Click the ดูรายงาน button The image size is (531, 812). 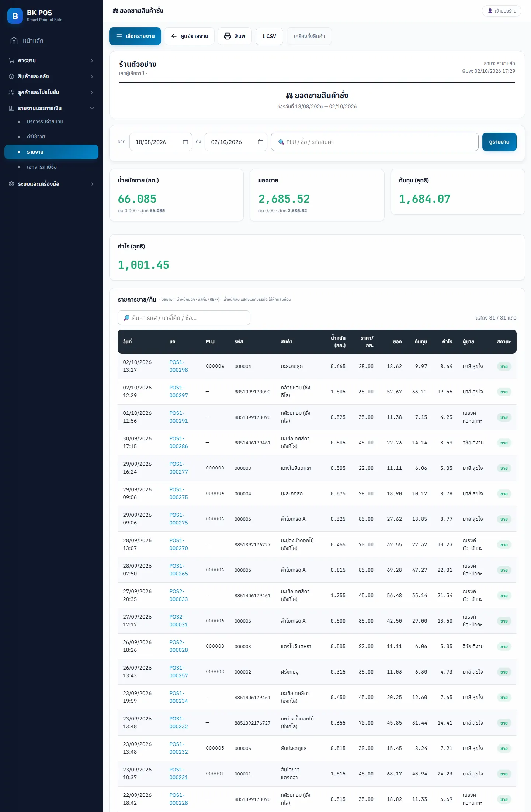tap(499, 142)
